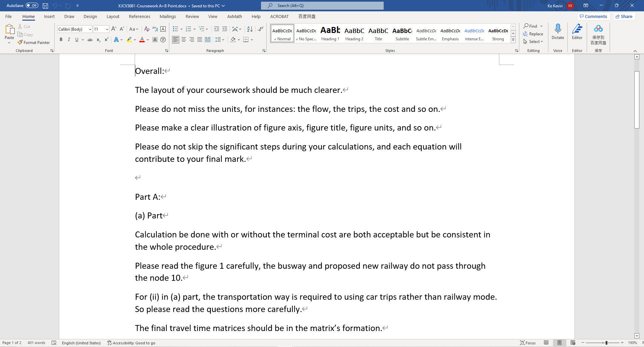
Task: Open the References tab
Action: tap(139, 17)
